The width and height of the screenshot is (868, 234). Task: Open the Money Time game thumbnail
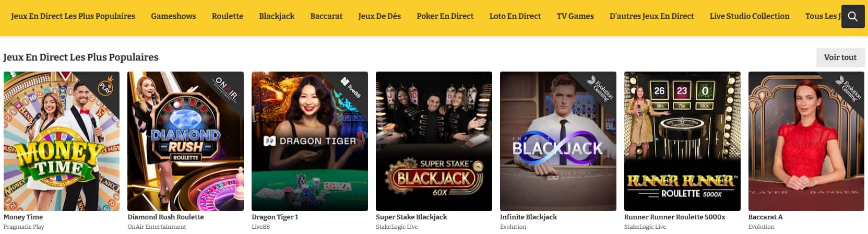62,141
